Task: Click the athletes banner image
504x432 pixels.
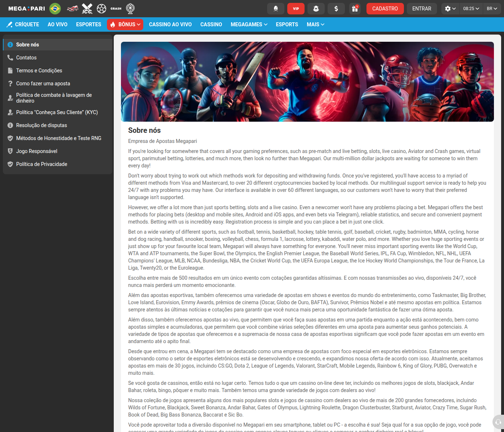Action: click(x=307, y=82)
